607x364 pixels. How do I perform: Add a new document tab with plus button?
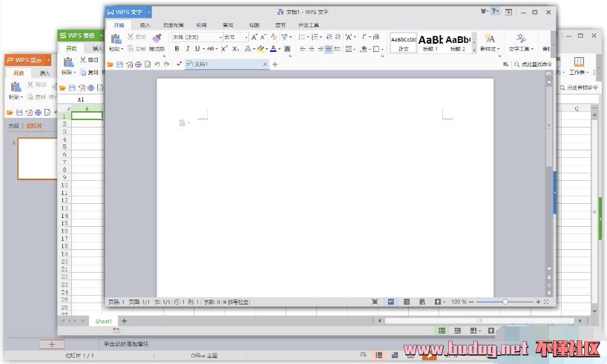[275, 64]
